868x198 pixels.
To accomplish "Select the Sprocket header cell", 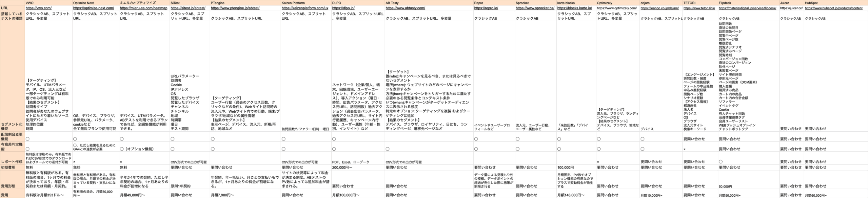I will tap(536, 3).
